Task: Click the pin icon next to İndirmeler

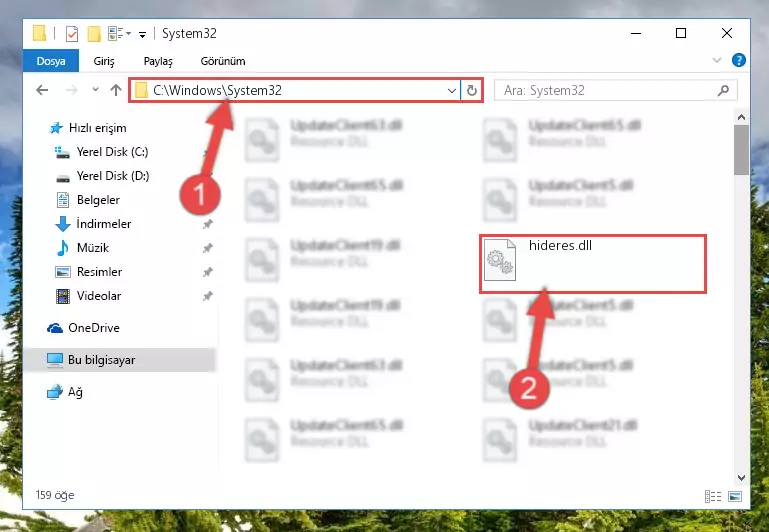Action: [207, 224]
